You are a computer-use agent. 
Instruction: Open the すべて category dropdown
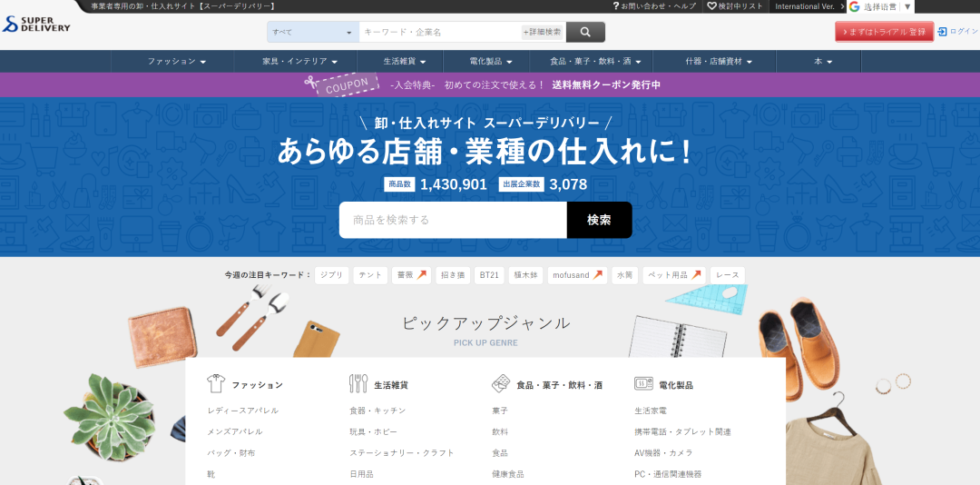(x=312, y=32)
